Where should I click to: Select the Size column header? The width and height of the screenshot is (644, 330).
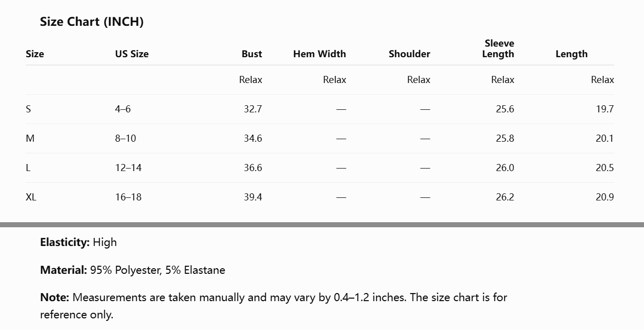pyautogui.click(x=35, y=54)
